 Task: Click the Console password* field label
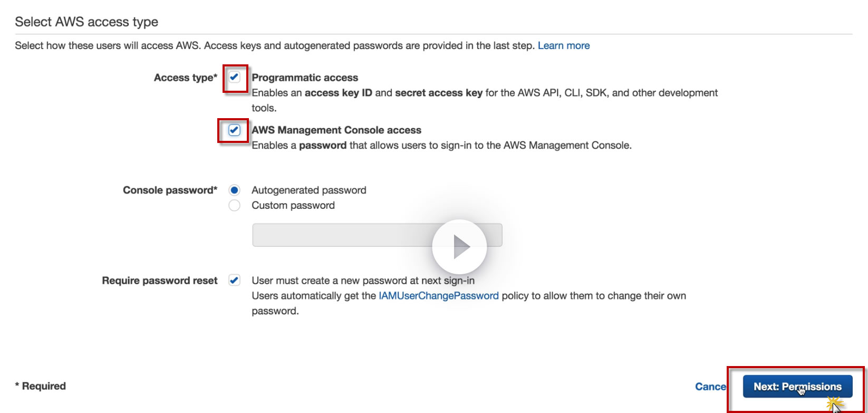[170, 190]
